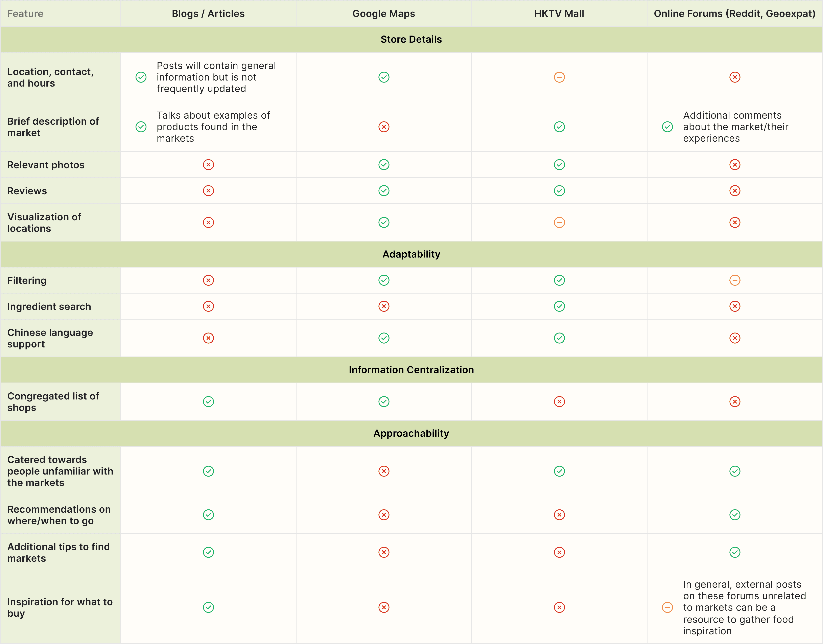Click the green check for Online Forums Additional tips to find markets
Screen dimensions: 823x644
click(734, 552)
